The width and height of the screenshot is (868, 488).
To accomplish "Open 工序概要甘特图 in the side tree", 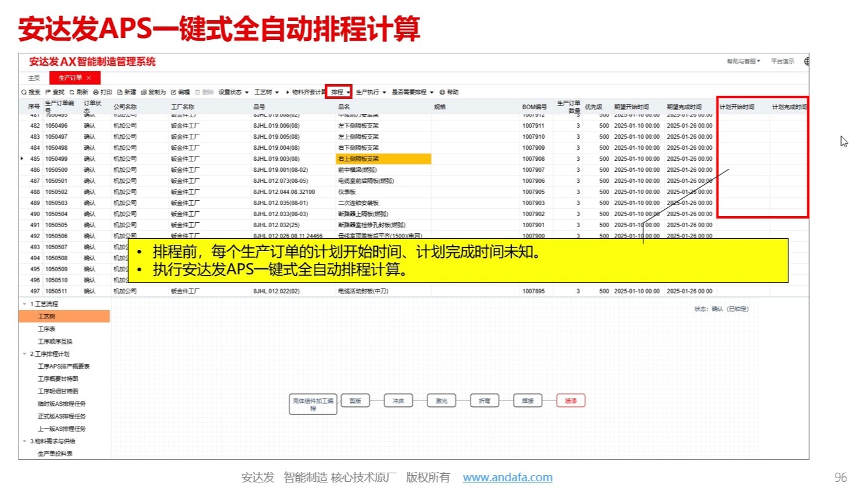I will click(x=58, y=379).
